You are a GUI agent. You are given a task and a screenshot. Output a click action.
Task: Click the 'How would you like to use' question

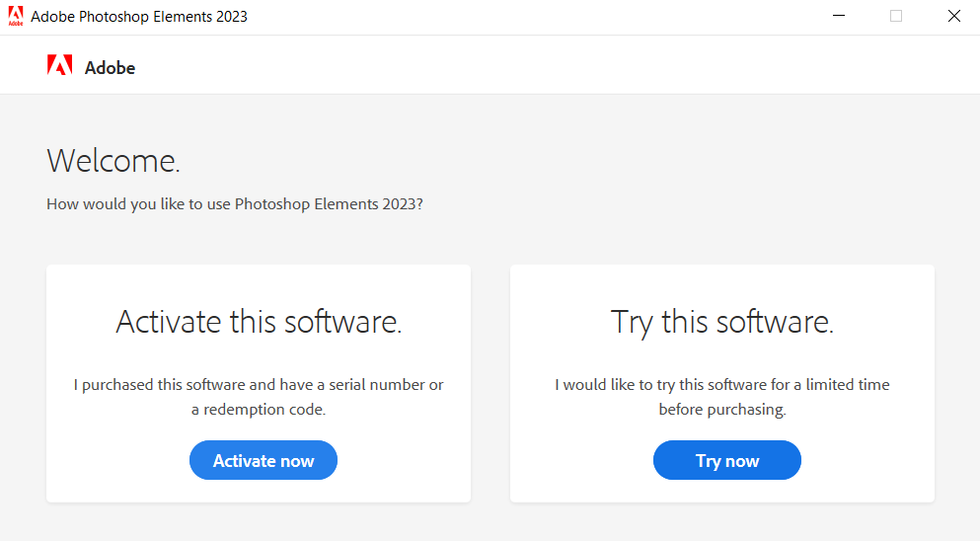tap(235, 204)
